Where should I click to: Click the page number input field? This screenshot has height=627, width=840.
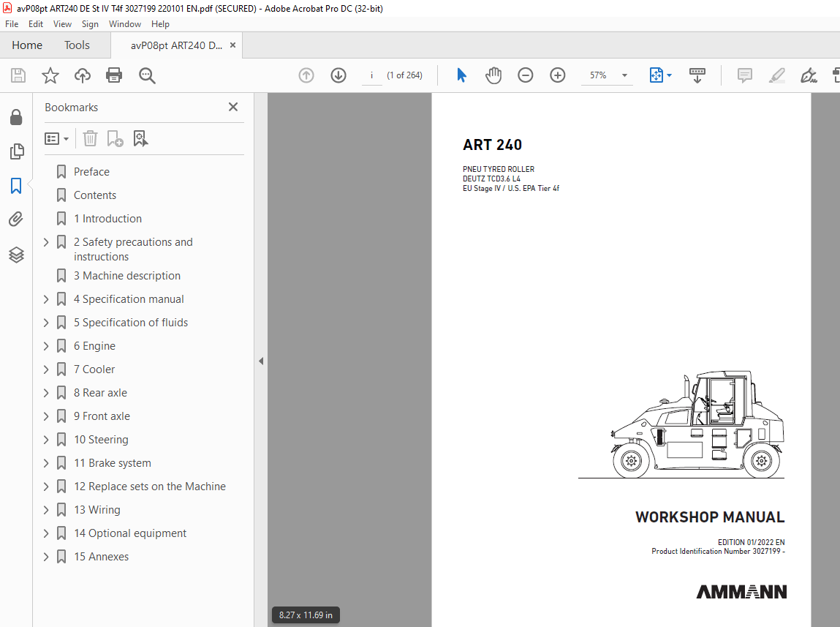tap(372, 75)
